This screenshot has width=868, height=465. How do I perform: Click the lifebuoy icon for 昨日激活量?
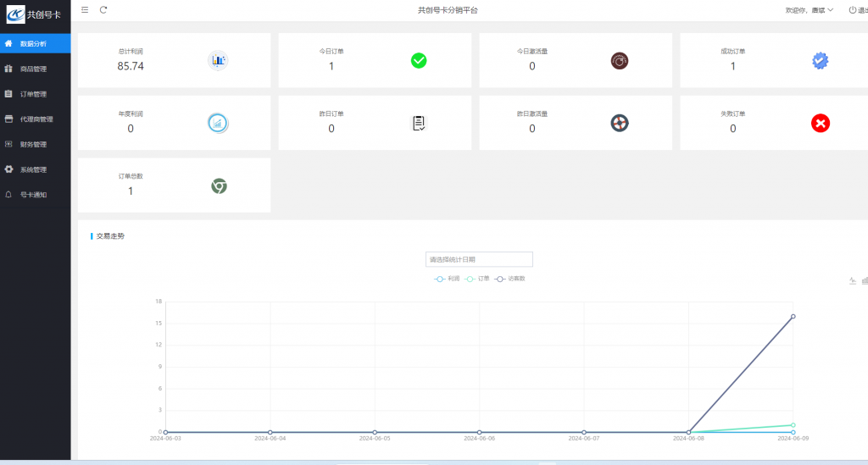click(620, 123)
